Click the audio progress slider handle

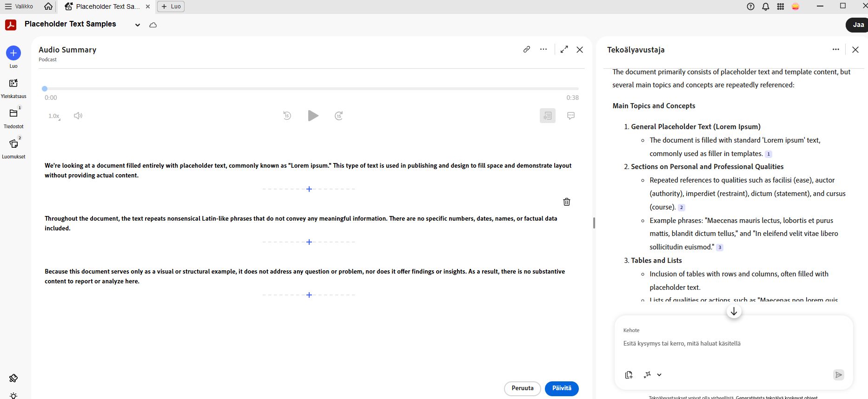pyautogui.click(x=45, y=88)
